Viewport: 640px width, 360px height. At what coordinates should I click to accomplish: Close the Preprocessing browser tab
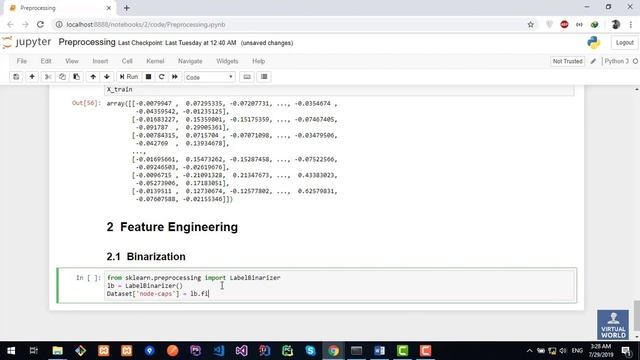(x=109, y=8)
